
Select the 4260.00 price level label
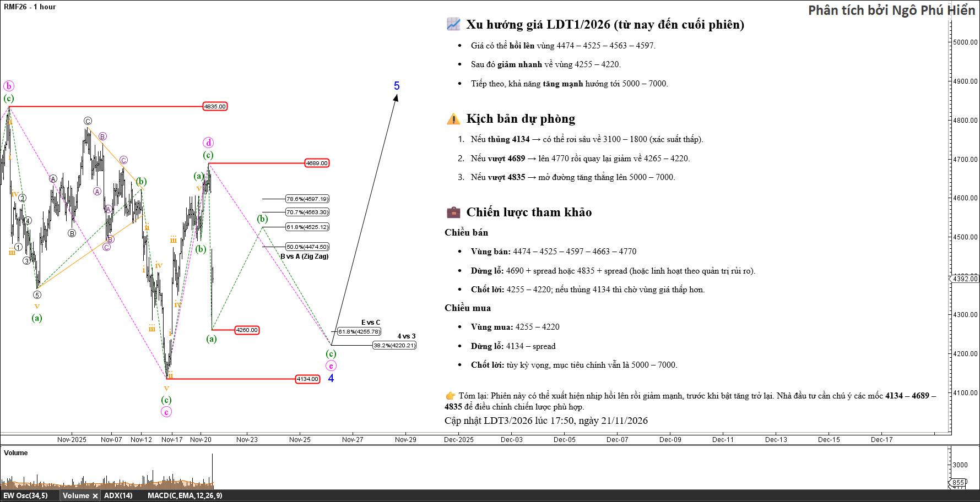pos(247,330)
